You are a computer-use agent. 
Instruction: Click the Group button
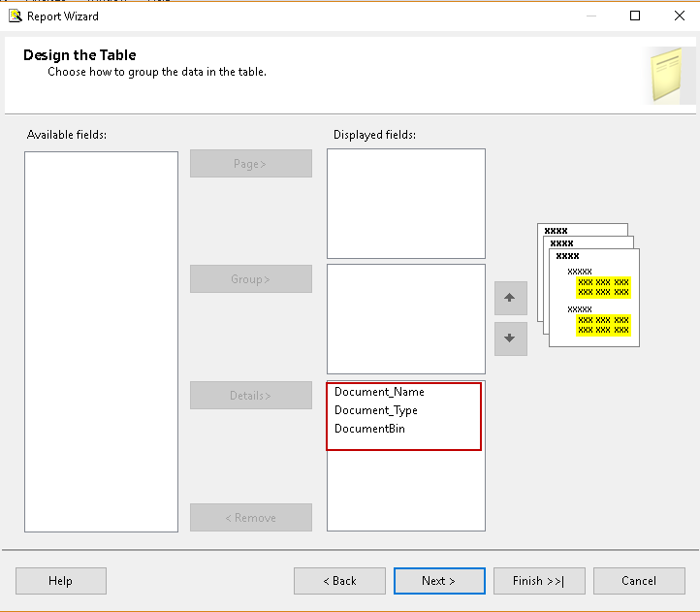tap(251, 279)
